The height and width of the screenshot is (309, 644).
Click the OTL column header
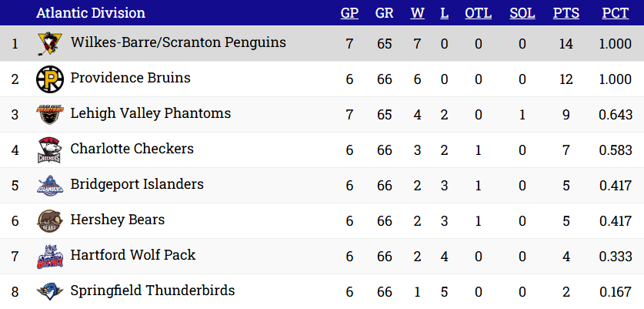pos(478,13)
